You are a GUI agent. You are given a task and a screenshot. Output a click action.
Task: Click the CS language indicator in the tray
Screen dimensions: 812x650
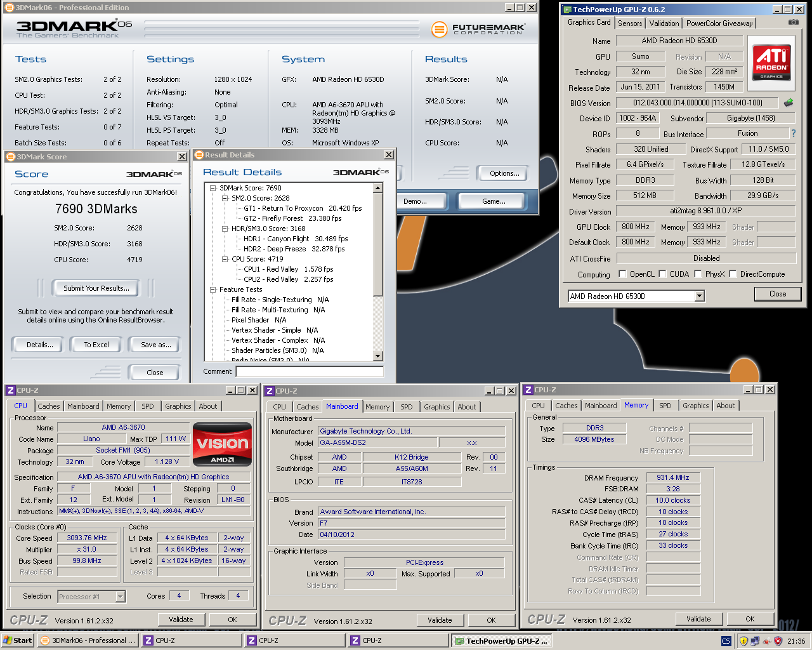[726, 641]
